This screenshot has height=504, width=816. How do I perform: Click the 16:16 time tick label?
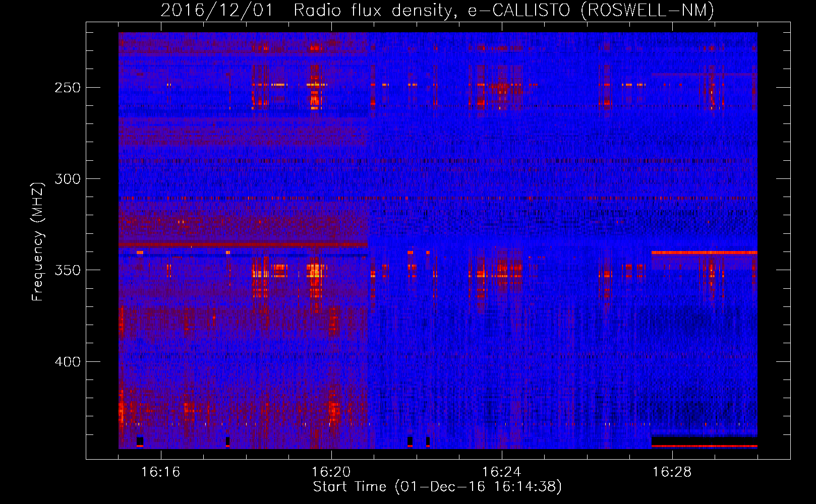[160, 472]
